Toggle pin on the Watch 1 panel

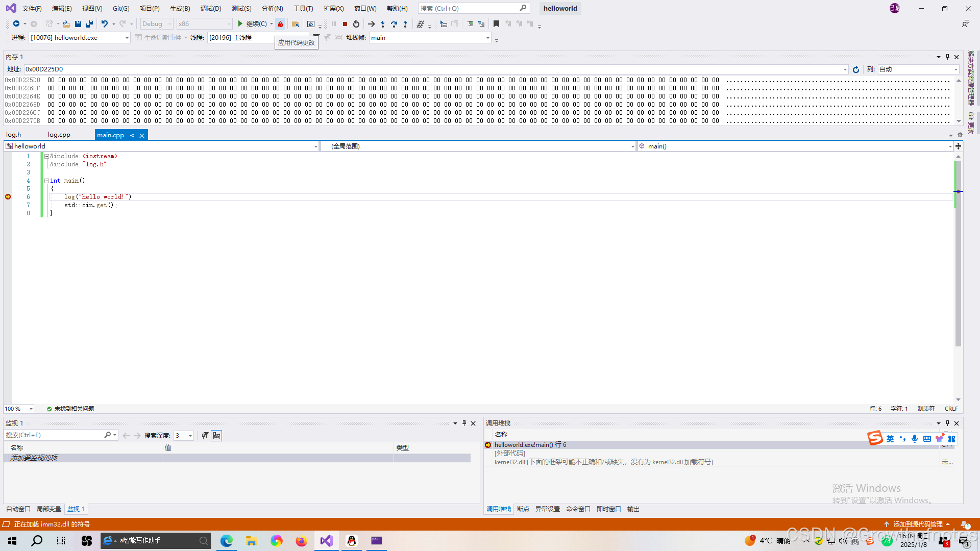[464, 423]
